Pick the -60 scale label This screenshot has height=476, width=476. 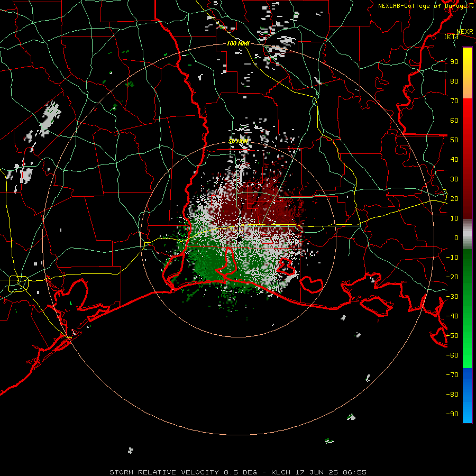click(452, 355)
